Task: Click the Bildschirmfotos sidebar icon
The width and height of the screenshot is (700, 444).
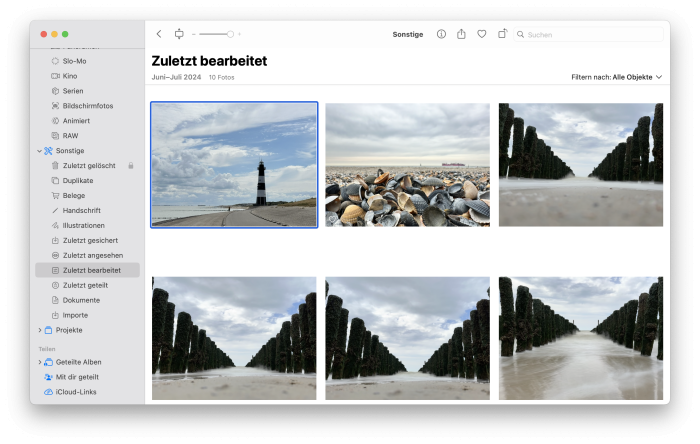Action: click(55, 106)
